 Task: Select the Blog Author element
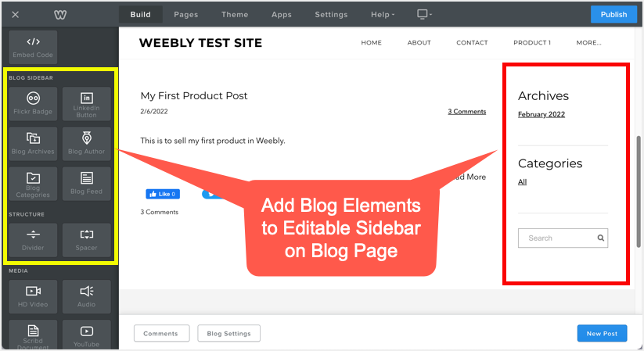(86, 143)
